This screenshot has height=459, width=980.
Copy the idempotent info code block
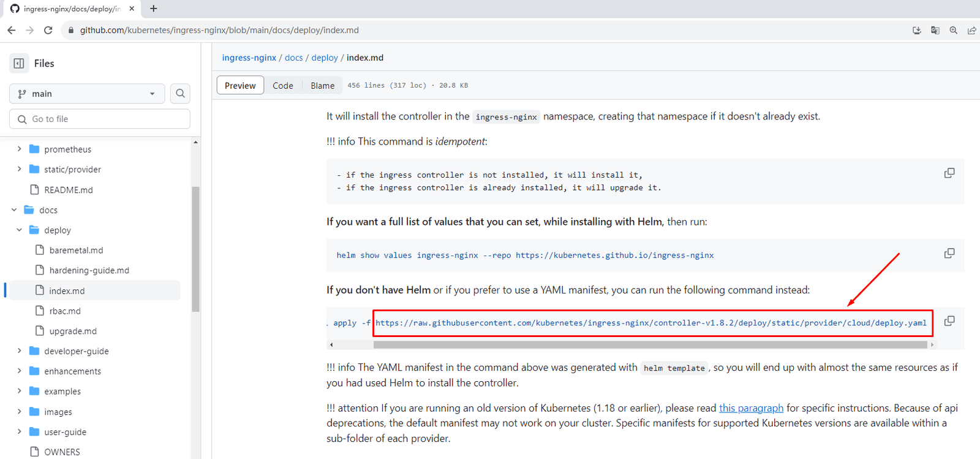pyautogui.click(x=949, y=173)
